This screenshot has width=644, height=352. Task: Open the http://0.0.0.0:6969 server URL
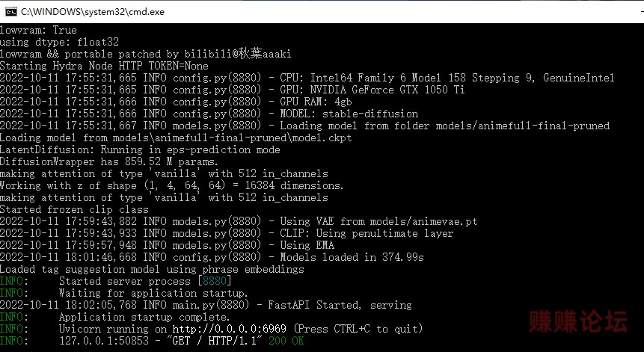(229, 329)
